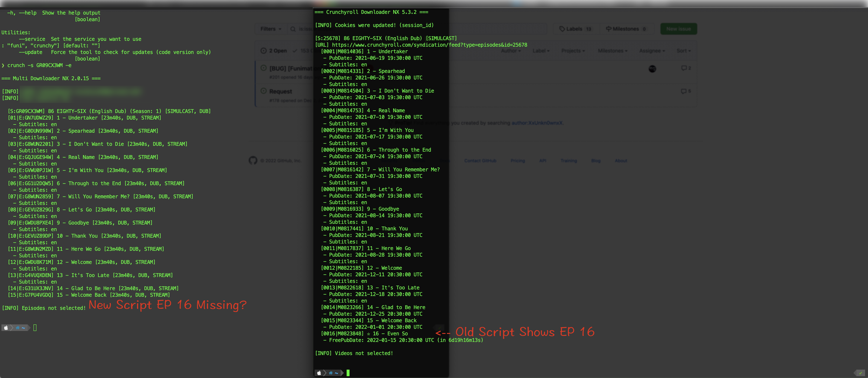Click the green checkmark status badge at bottom right

point(860,373)
